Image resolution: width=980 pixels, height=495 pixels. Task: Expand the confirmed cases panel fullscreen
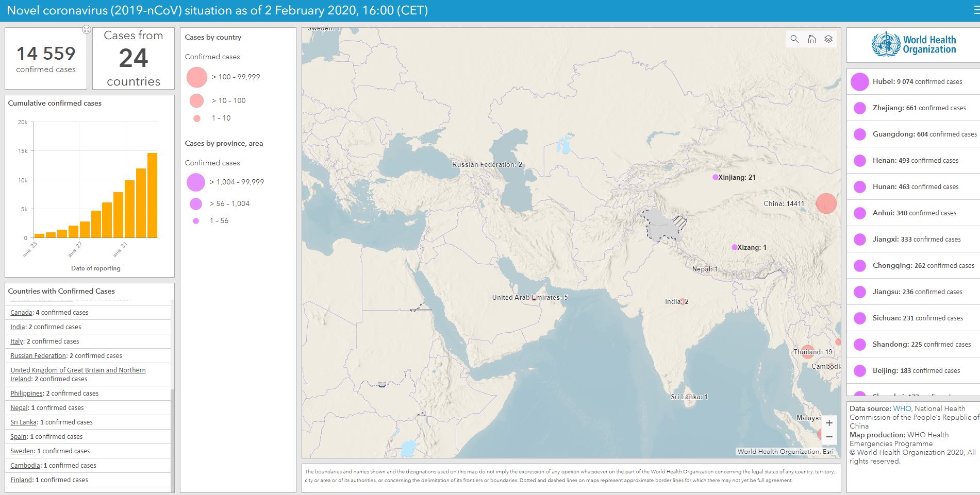87,30
